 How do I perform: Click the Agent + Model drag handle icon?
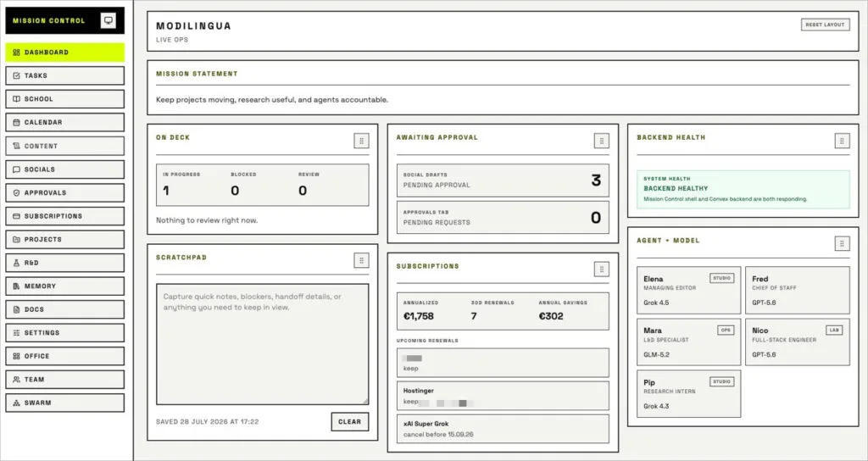coord(842,243)
